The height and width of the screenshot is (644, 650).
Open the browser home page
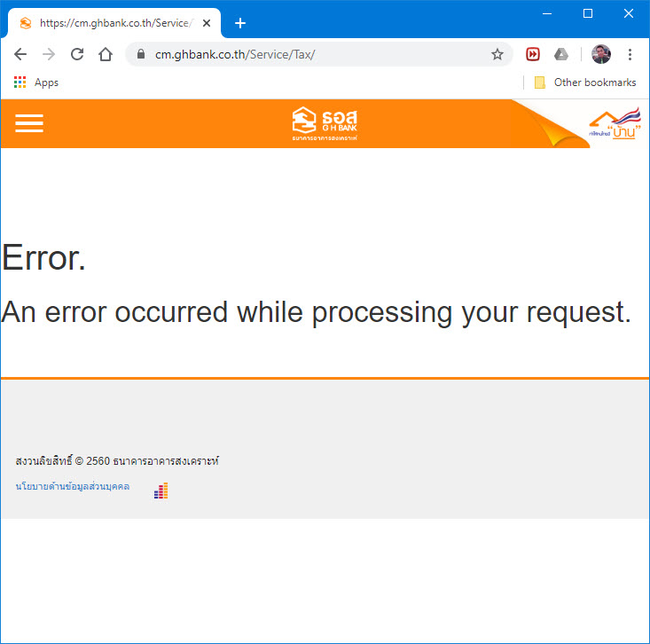[x=106, y=54]
